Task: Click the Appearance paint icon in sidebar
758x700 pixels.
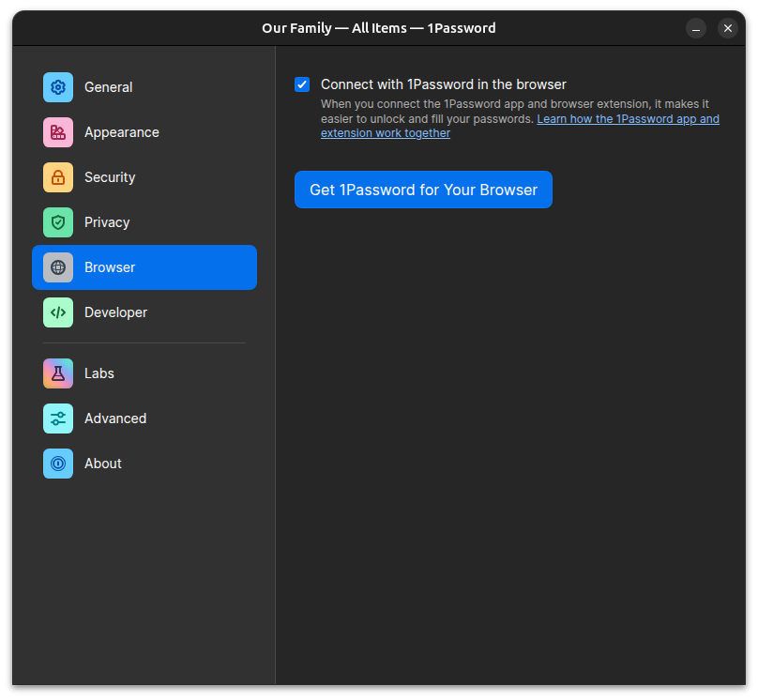Action: pos(58,132)
